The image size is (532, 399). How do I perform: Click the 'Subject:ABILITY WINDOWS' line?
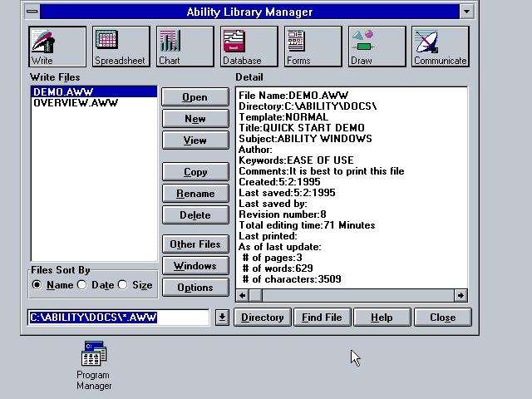tap(305, 139)
